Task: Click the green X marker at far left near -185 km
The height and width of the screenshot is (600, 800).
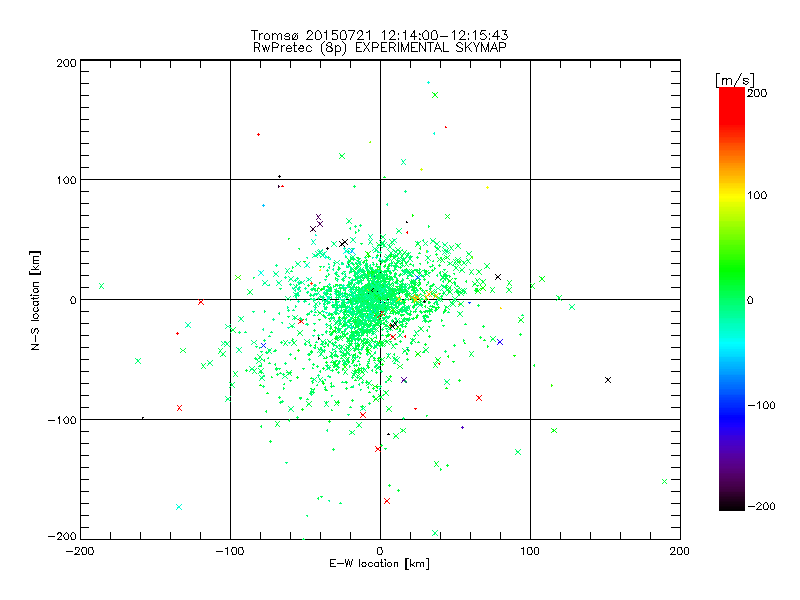Action: pos(102,286)
